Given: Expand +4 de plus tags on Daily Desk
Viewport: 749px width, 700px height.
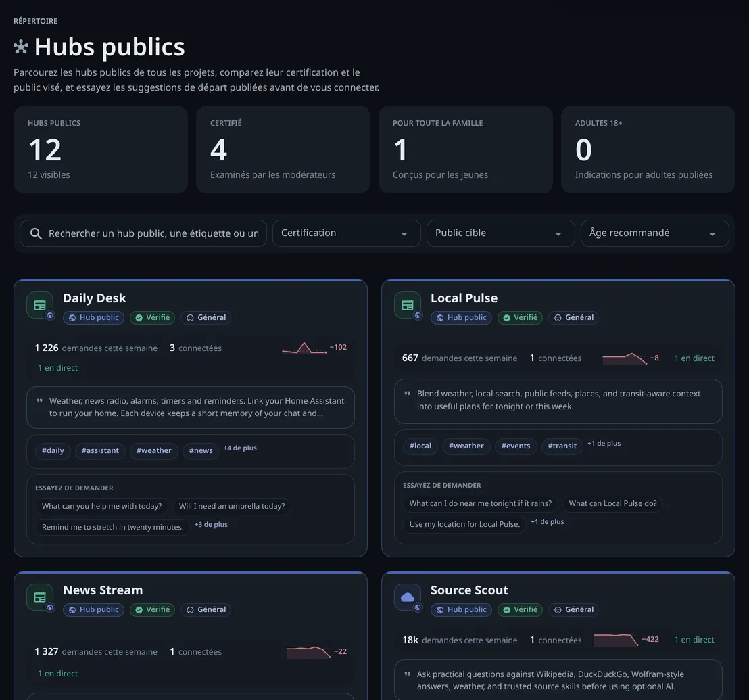Looking at the screenshot, I should tap(240, 448).
